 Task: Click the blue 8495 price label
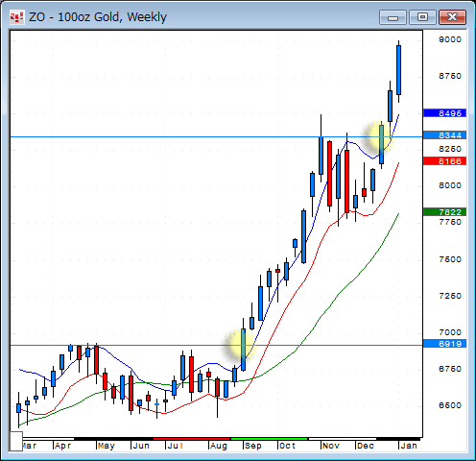pos(445,113)
